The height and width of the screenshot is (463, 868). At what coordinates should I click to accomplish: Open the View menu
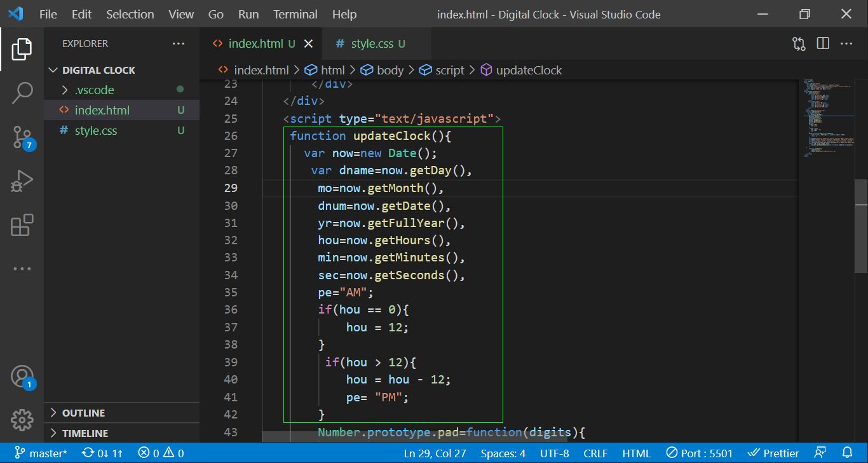point(181,14)
